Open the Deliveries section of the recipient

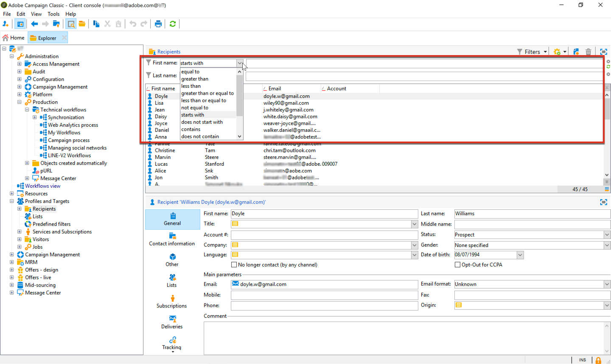pyautogui.click(x=172, y=322)
